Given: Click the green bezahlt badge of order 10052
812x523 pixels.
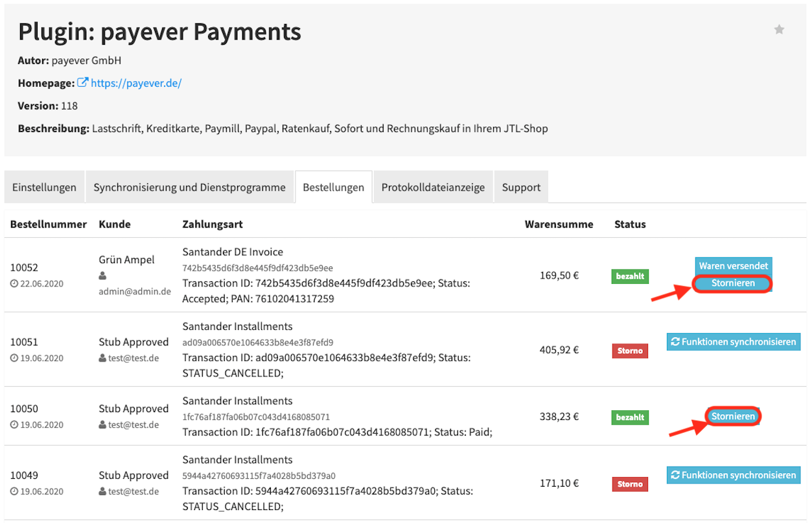Looking at the screenshot, I should 630,276.
